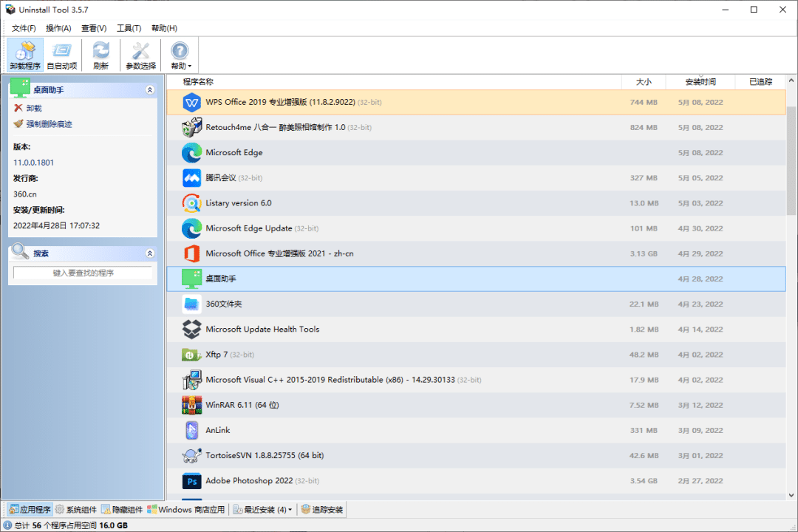Viewport: 798px width, 532px height.
Task: Switch to 自启动项 startup items view
Action: click(61, 55)
